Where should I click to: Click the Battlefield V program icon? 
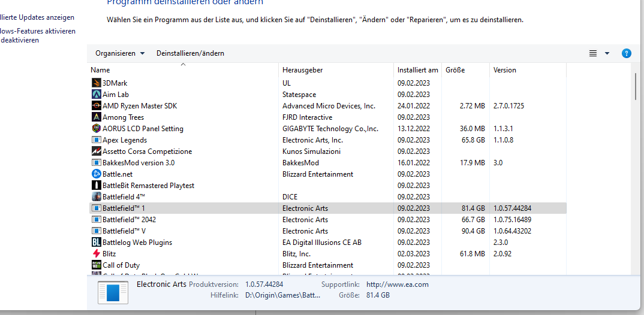[x=96, y=231]
